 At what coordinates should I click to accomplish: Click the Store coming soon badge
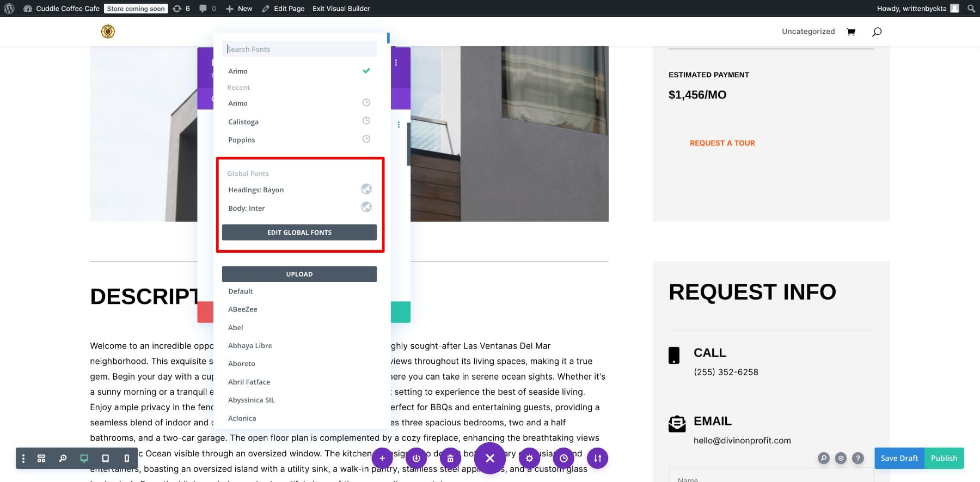click(136, 8)
